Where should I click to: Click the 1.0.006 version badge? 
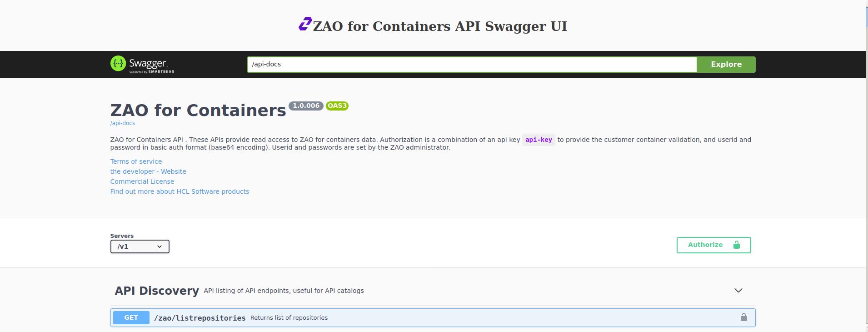point(306,106)
